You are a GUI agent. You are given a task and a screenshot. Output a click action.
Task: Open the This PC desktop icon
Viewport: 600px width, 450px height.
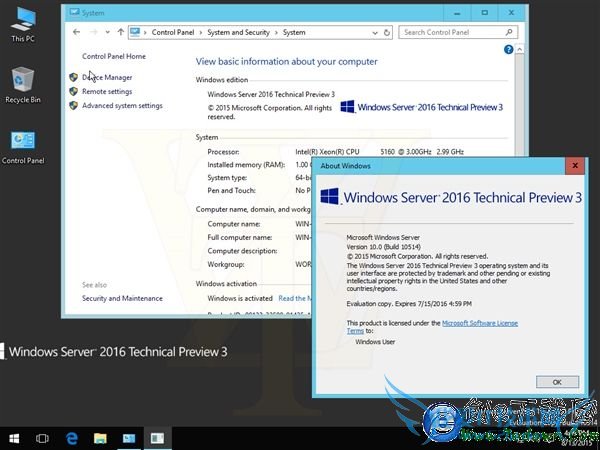coord(23,24)
